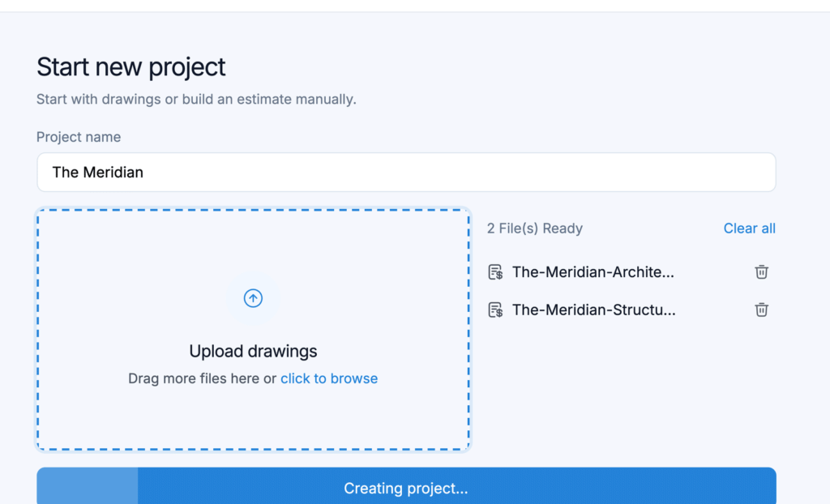Viewport: 830px width, 504px height.
Task: Click the Upload drawings drop zone heading
Action: (253, 351)
